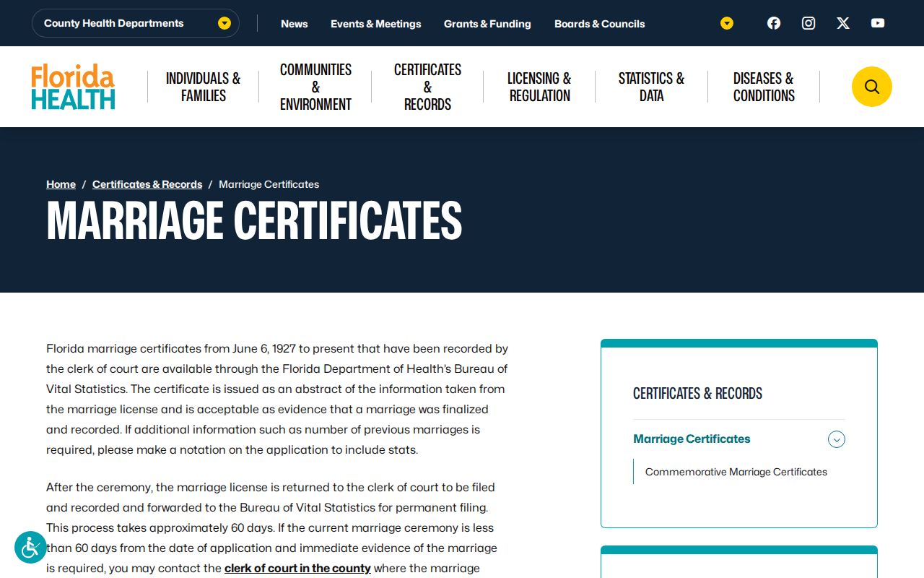Follow the clerk of court in the county link
The width and height of the screenshot is (924, 578).
pos(297,569)
